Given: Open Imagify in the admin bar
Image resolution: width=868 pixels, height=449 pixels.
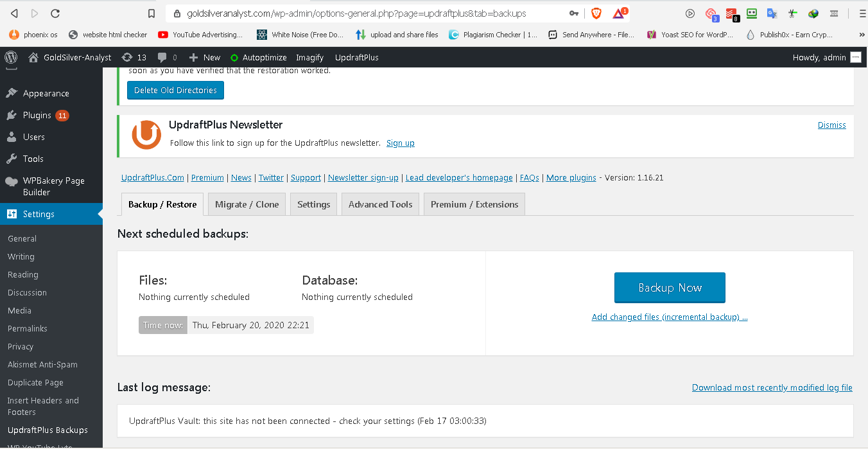Looking at the screenshot, I should pyautogui.click(x=309, y=57).
